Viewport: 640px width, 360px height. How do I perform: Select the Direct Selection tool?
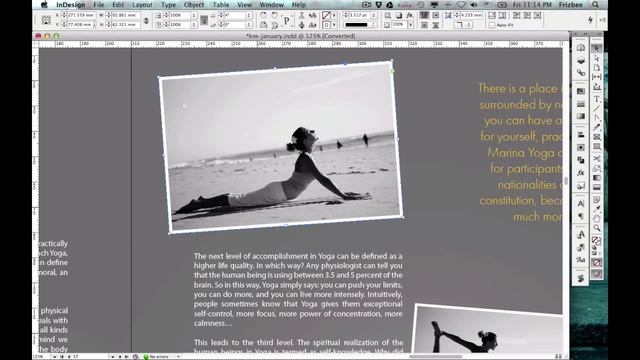(597, 58)
